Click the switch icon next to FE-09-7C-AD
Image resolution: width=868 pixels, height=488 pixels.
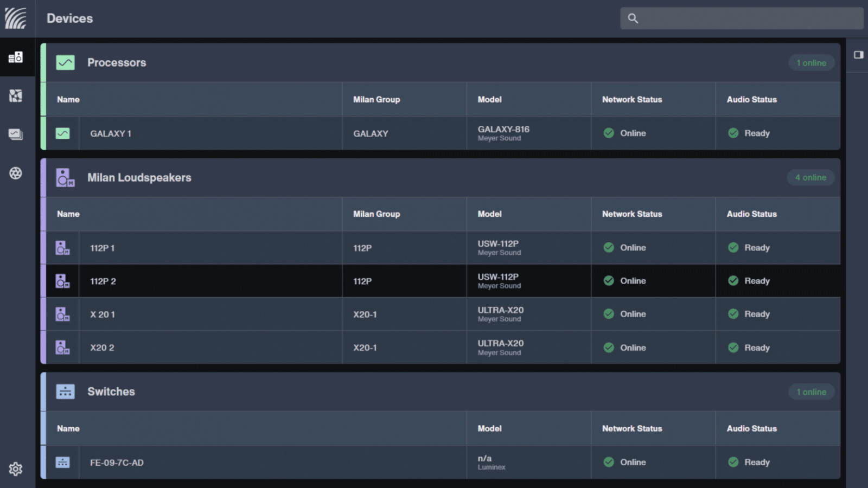coord(62,462)
